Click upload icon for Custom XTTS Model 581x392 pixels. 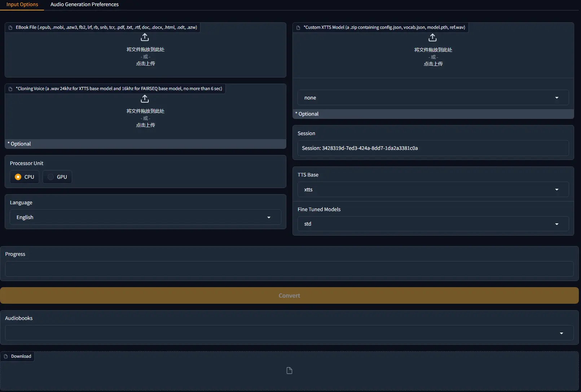432,38
